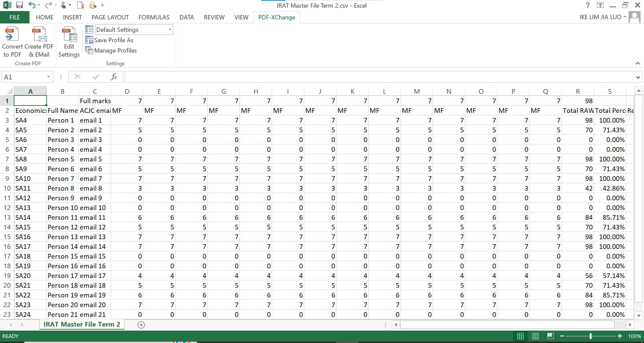
Task: Click 42.86% cell in Total Percentage column
Action: (610, 188)
